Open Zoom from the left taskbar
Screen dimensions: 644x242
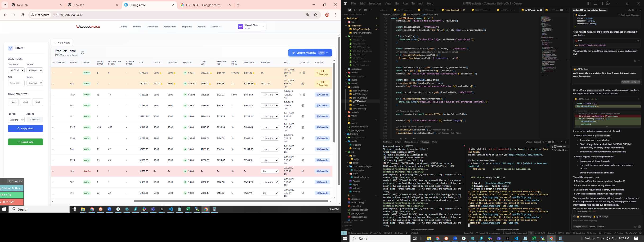click(x=109, y=209)
